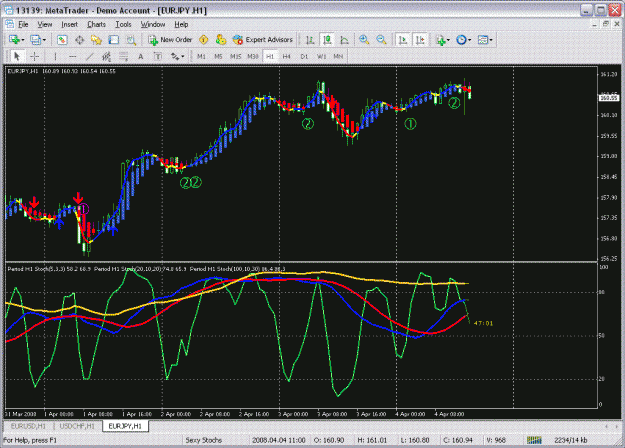Select the W1 timeframe
The height and width of the screenshot is (448, 625).
[x=321, y=57]
